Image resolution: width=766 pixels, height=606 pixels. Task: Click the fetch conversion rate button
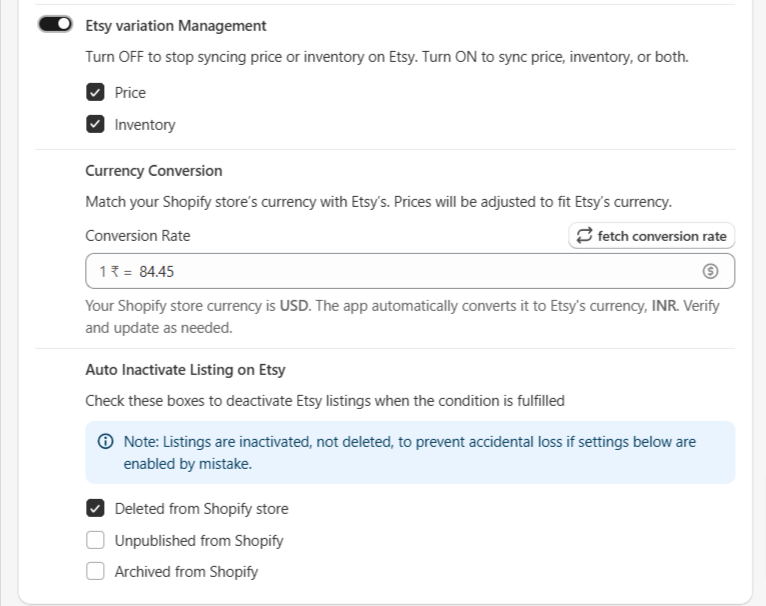tap(652, 236)
